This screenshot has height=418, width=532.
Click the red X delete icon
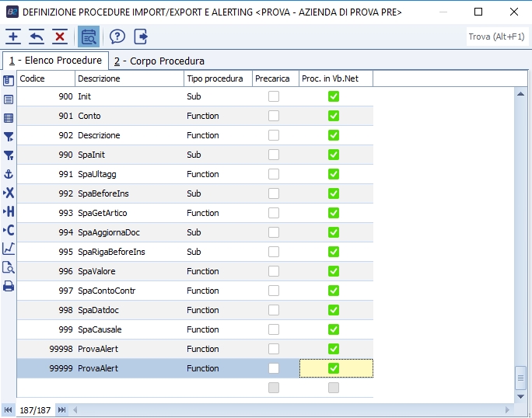tap(60, 37)
